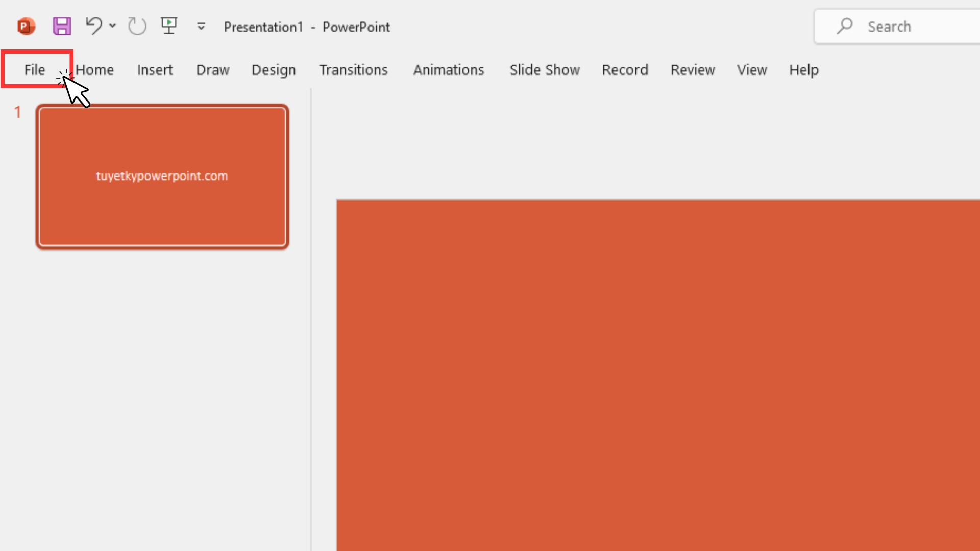Click the PowerPoint app logo icon
Screen dimensions: 980x551
tap(26, 26)
